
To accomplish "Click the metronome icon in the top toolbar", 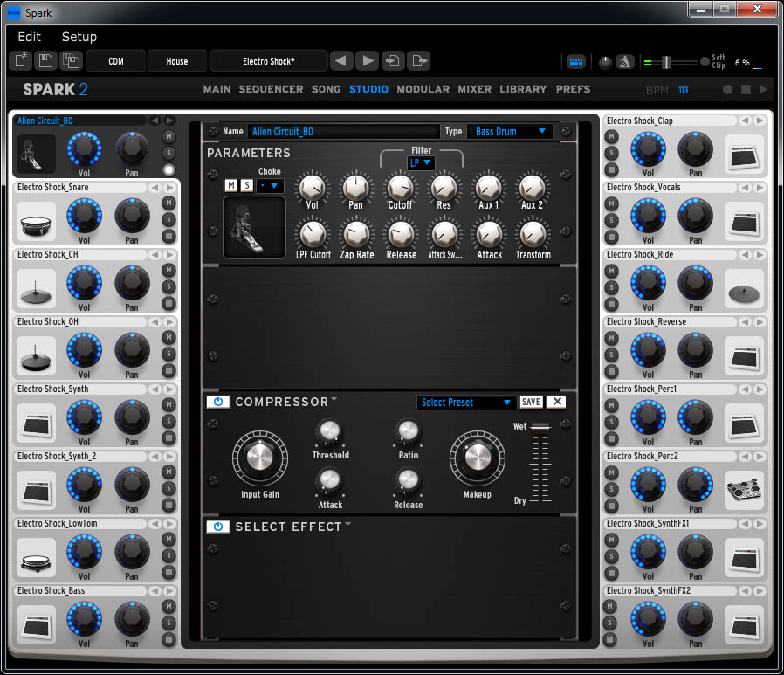I will [x=625, y=61].
